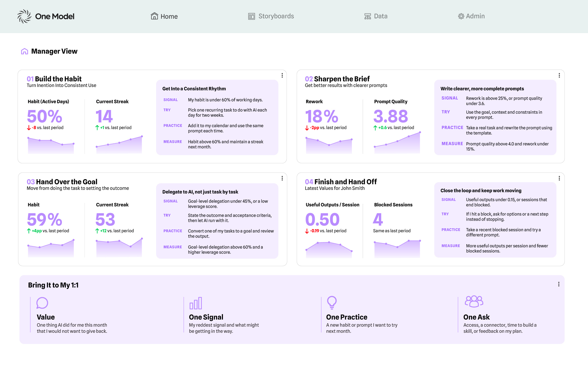This screenshot has height=372, width=588.
Task: Switch to the Storyboards tab
Action: click(x=271, y=16)
